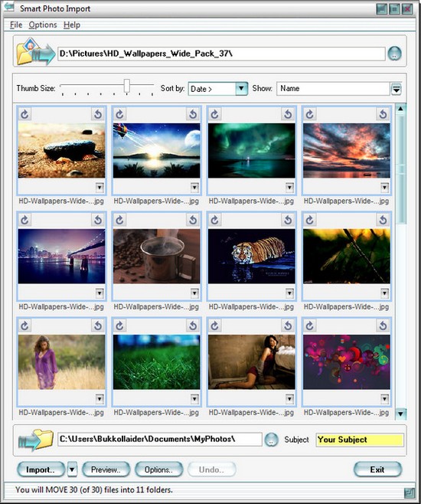Rotate the woman in purple thumbnail clockwise
Viewport: 421px width, 504px height.
tap(24, 326)
